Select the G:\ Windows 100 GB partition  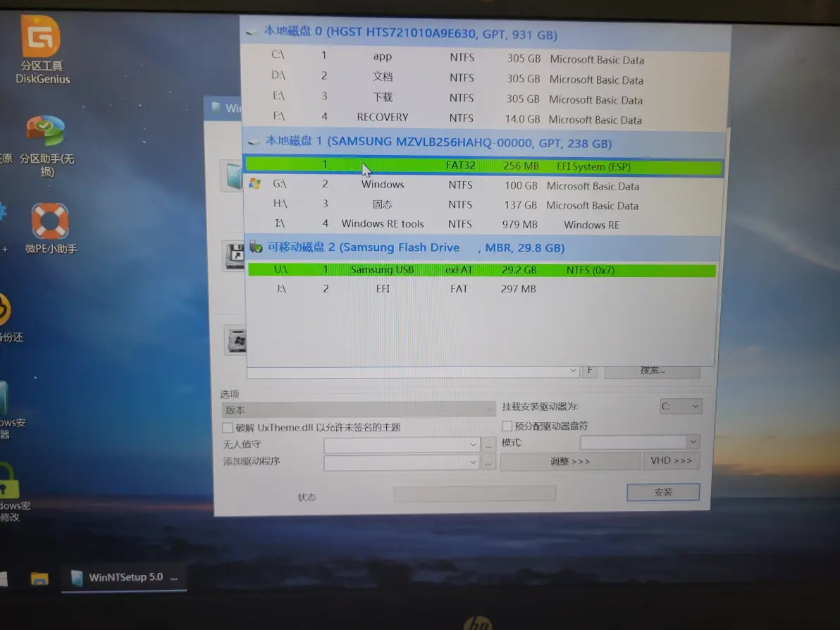(x=483, y=185)
